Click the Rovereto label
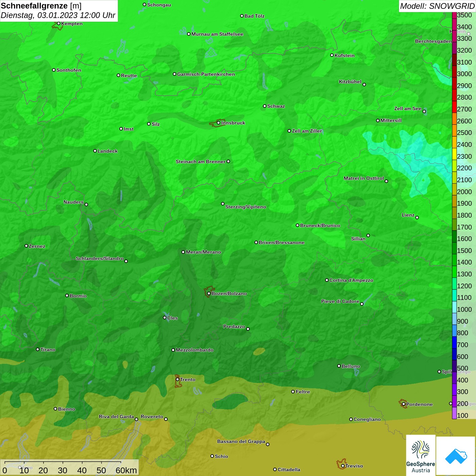The width and height of the screenshot is (476, 476). (152, 417)
